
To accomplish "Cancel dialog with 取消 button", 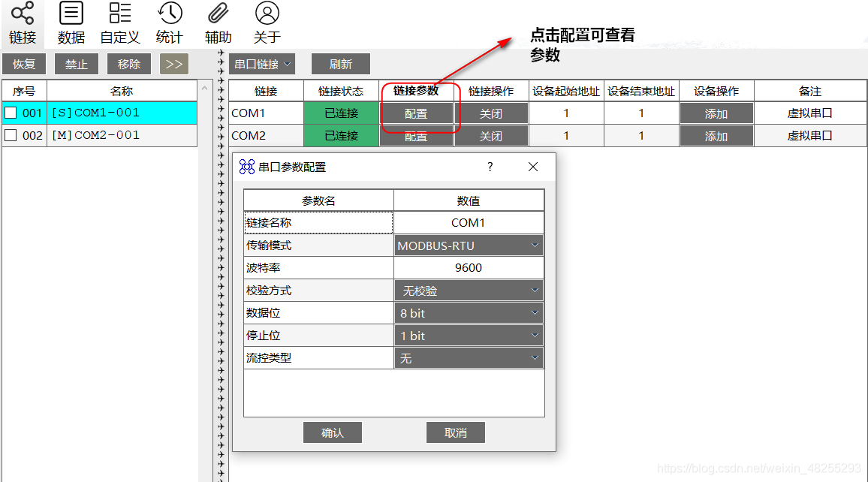I will click(456, 432).
